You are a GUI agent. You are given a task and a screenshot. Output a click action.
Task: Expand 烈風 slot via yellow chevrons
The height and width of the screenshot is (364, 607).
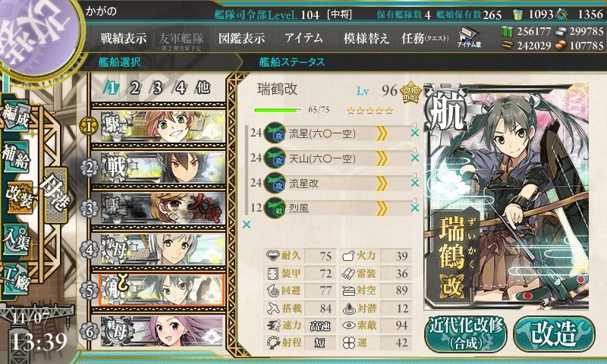[x=382, y=209]
